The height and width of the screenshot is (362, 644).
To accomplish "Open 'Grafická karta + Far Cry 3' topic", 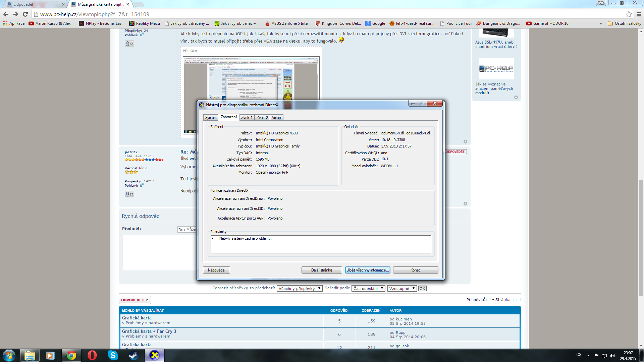I will [x=149, y=331].
